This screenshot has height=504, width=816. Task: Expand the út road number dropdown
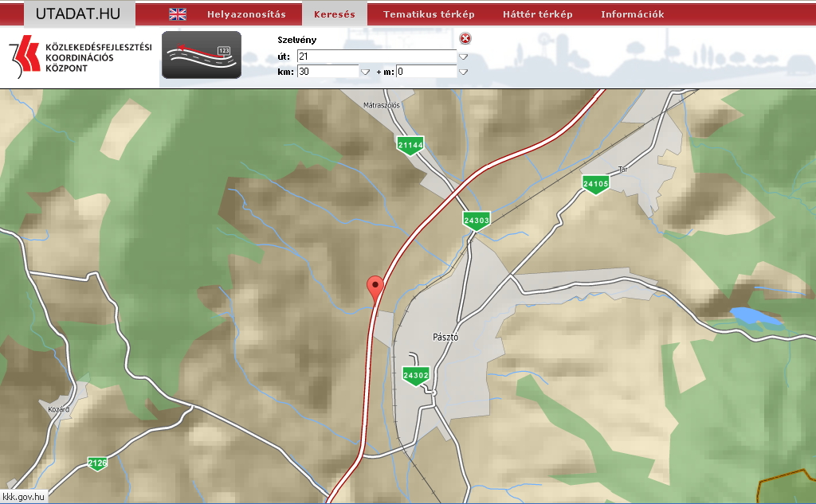[x=463, y=57]
